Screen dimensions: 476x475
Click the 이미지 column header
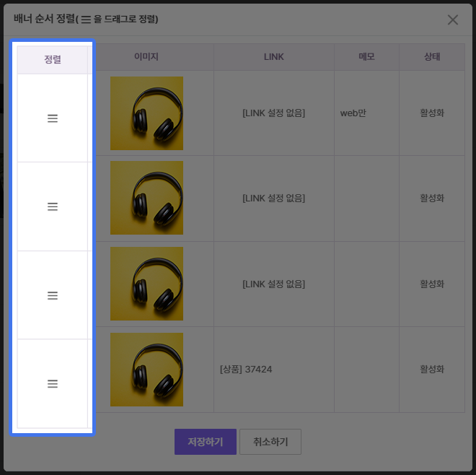click(x=146, y=56)
